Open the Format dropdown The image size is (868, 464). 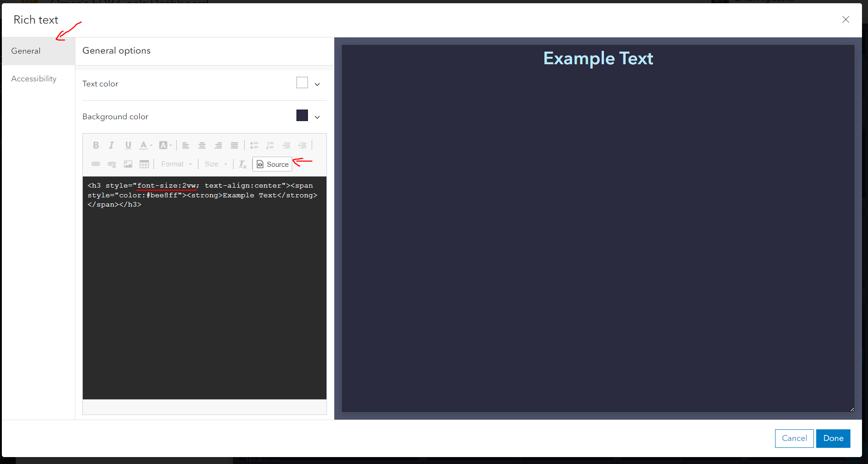point(176,164)
